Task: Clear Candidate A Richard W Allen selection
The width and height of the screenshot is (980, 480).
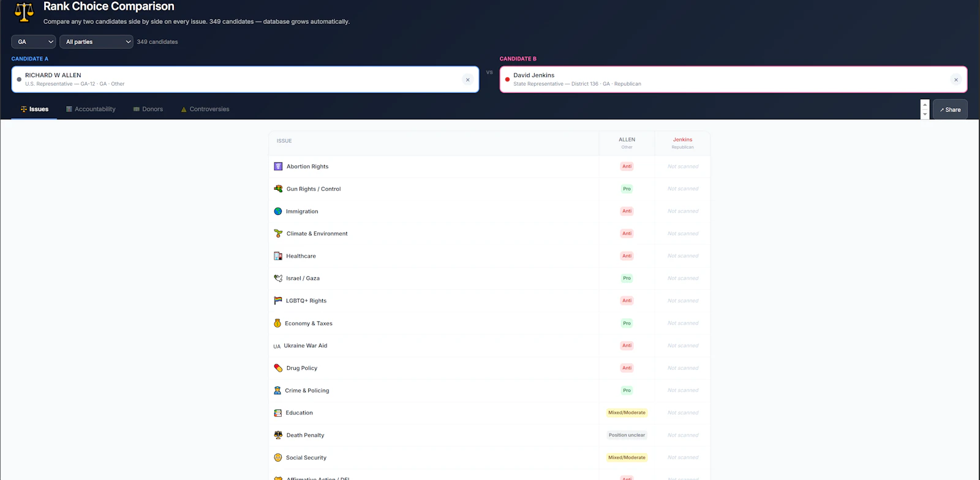Action: tap(467, 80)
